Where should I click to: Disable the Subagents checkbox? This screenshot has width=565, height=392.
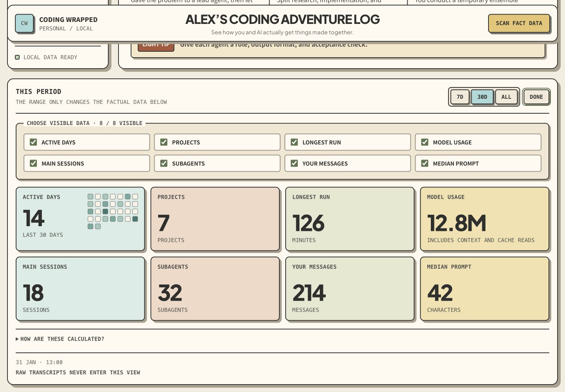click(x=164, y=163)
